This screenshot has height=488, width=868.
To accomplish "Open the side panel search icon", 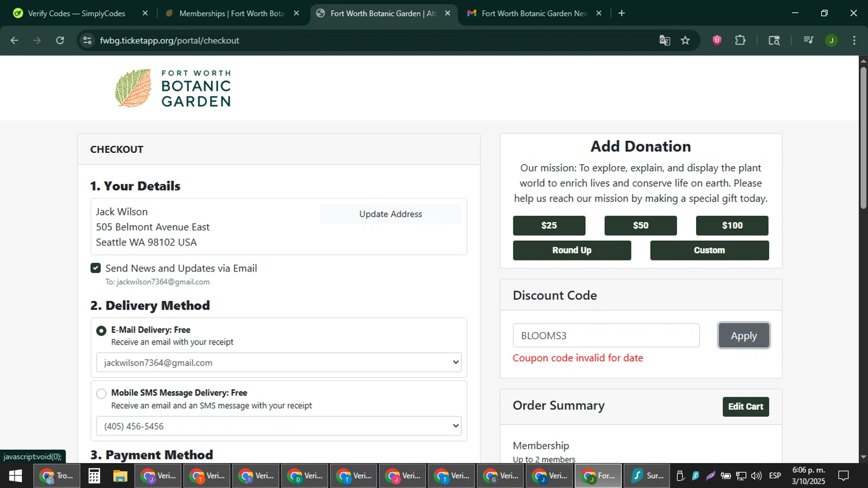I will coord(774,41).
